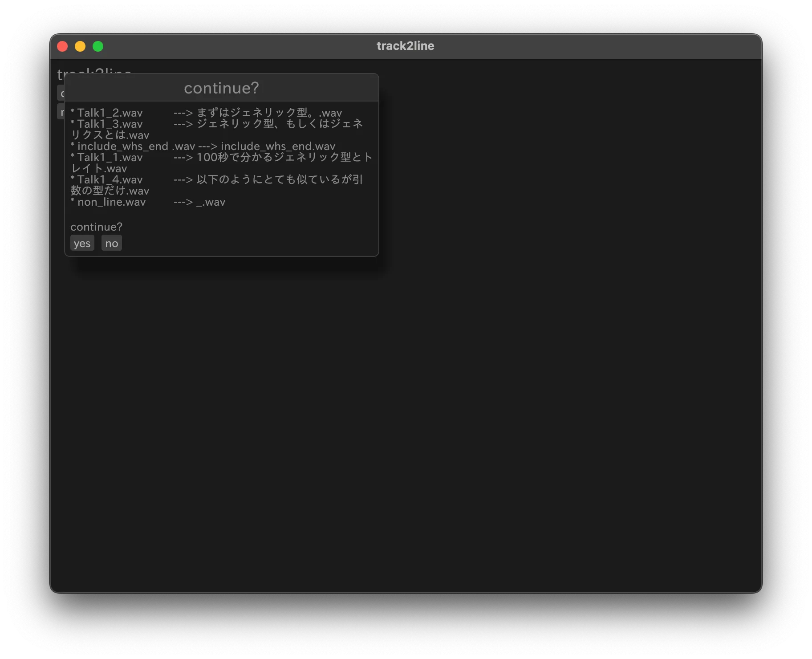
Task: Select the non_line.wav source file entry
Action: click(x=111, y=202)
